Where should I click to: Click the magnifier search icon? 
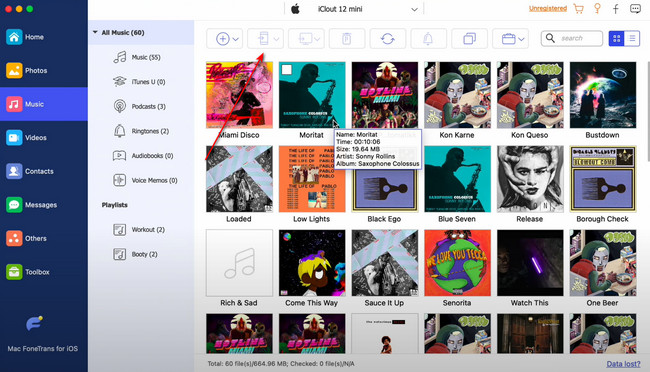click(x=550, y=38)
